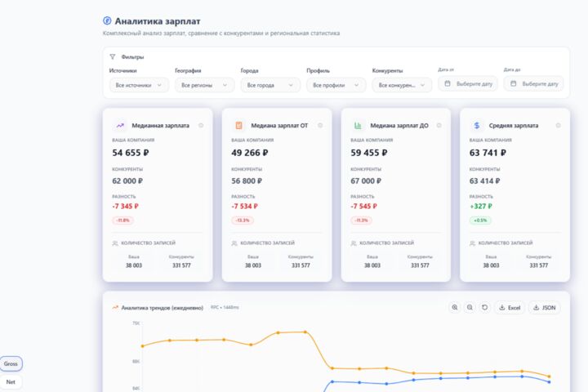
Task: Pick a start date in Дата от field
Action: [468, 83]
